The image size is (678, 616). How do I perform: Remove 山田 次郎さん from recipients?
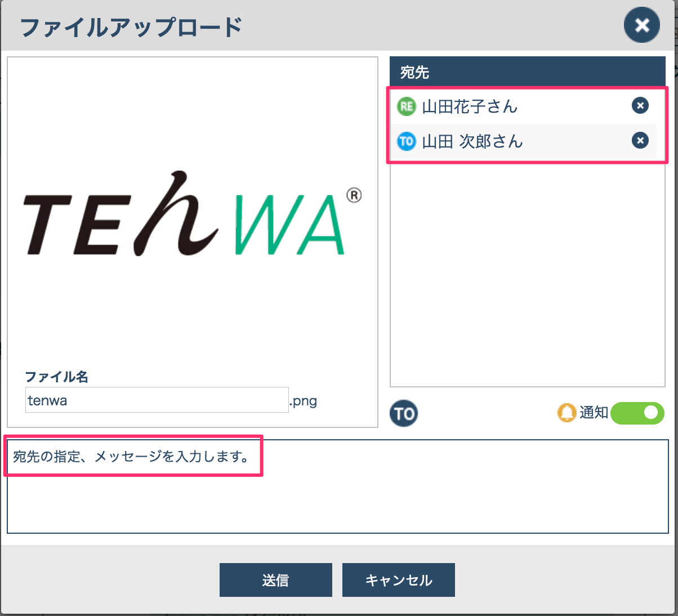tap(640, 140)
